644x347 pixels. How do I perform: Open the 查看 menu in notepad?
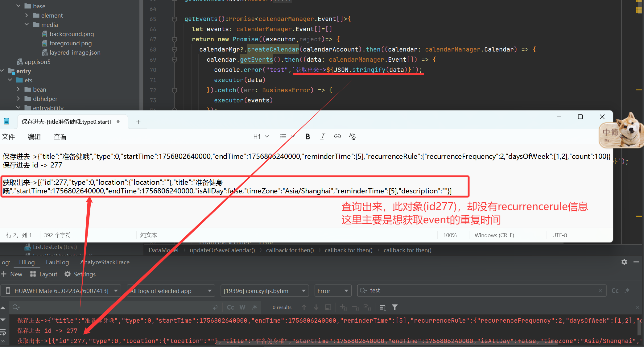pyautogui.click(x=60, y=137)
